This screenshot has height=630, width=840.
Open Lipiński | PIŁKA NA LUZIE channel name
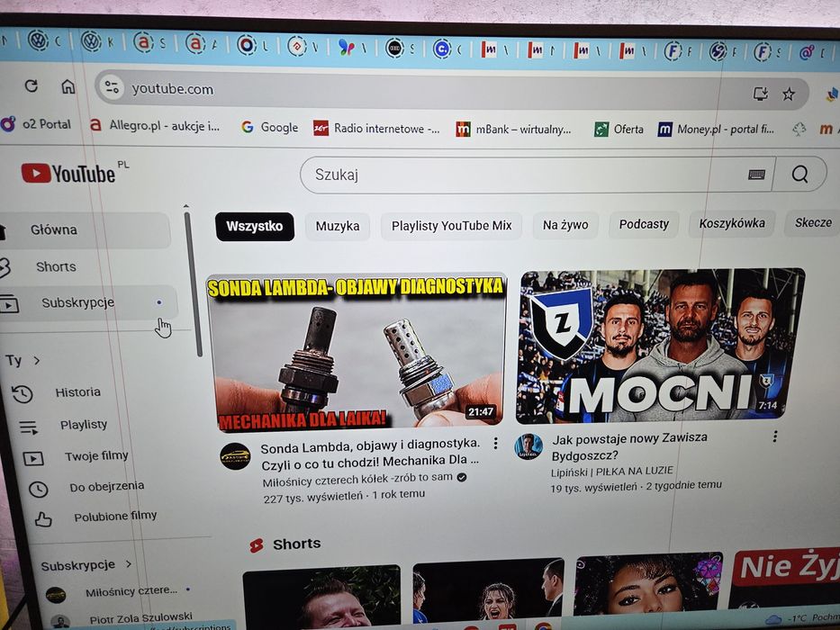coord(612,472)
